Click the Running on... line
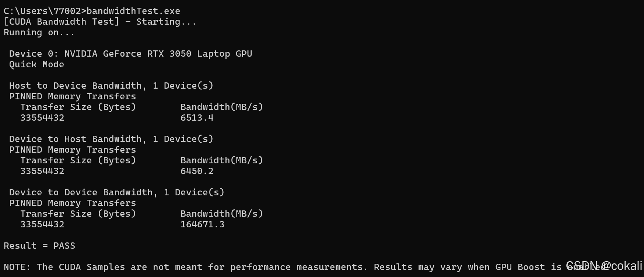 (39, 32)
